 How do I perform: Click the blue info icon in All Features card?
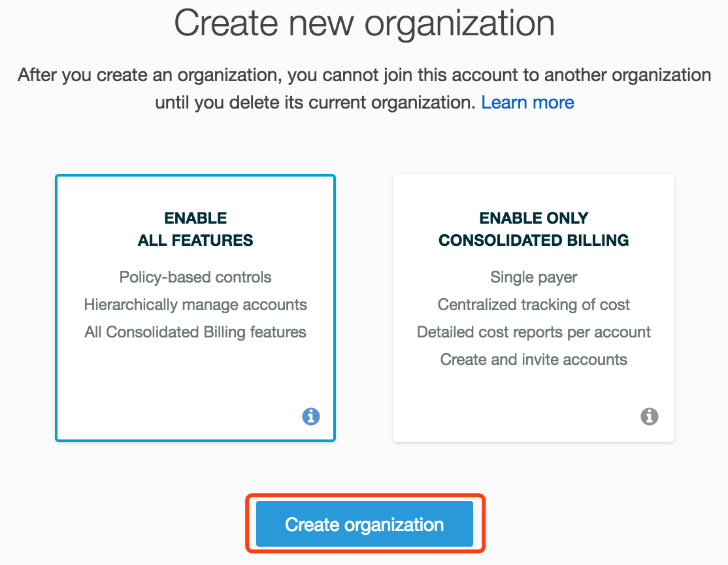click(311, 416)
